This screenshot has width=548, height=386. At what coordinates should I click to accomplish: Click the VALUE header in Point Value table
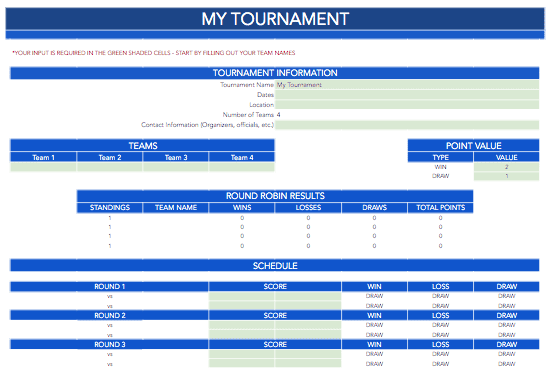tap(506, 158)
